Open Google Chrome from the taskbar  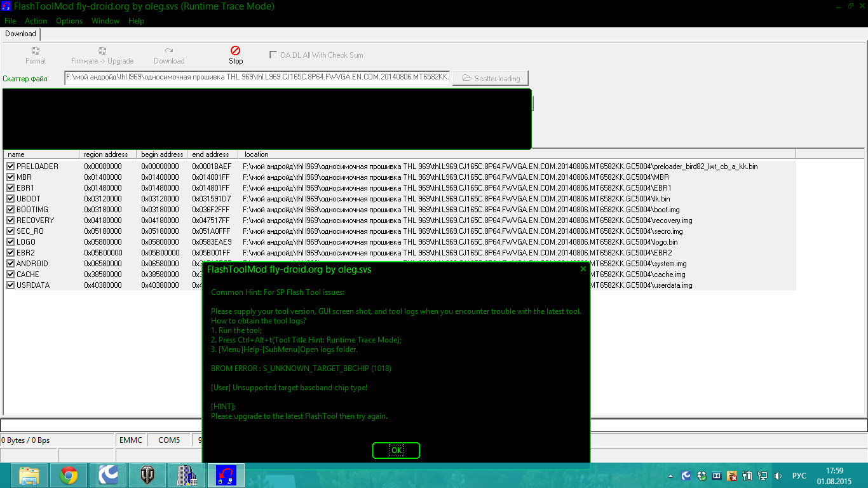tap(69, 475)
